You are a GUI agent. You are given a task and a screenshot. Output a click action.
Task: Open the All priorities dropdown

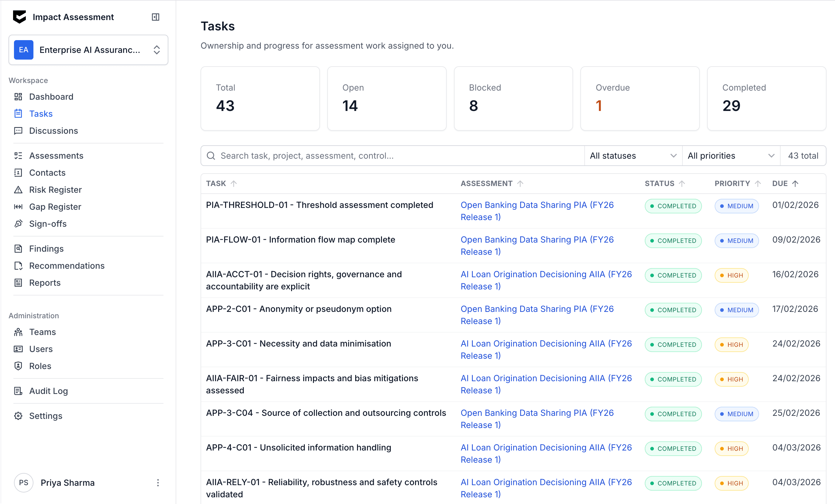click(730, 156)
